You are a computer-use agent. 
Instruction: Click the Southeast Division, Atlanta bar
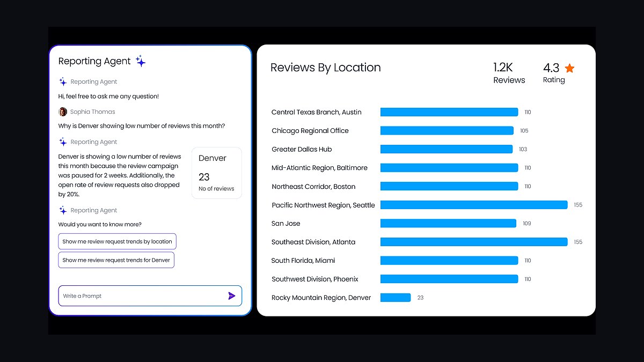point(474,242)
